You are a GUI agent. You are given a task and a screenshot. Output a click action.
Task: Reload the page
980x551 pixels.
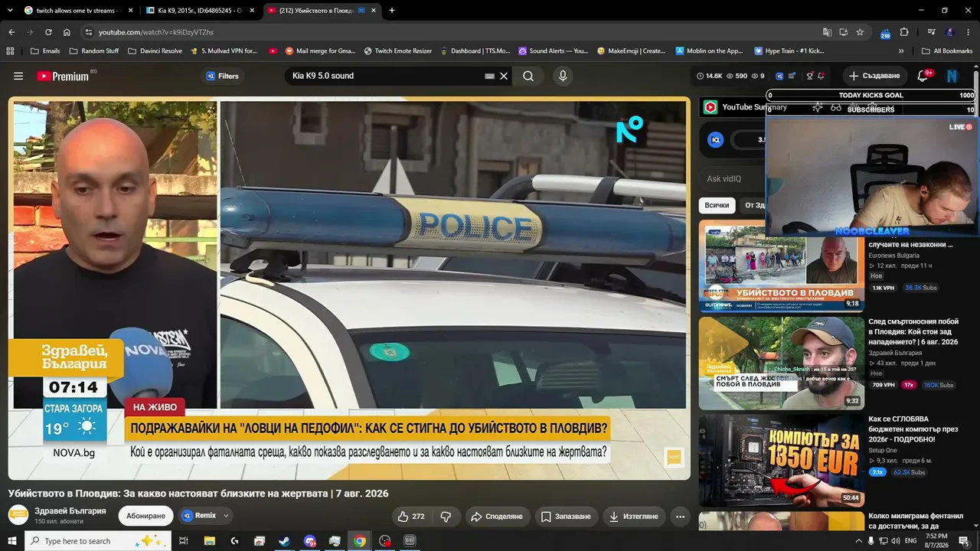click(48, 32)
